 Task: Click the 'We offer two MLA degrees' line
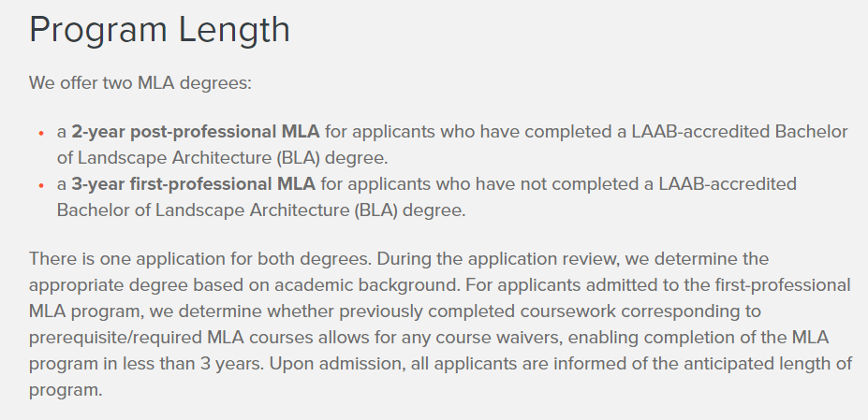pyautogui.click(x=140, y=83)
